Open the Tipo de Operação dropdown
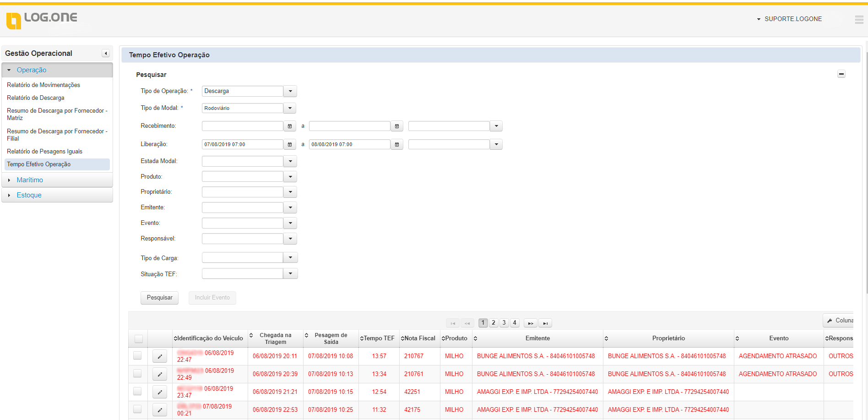This screenshot has height=420, width=868. 290,91
